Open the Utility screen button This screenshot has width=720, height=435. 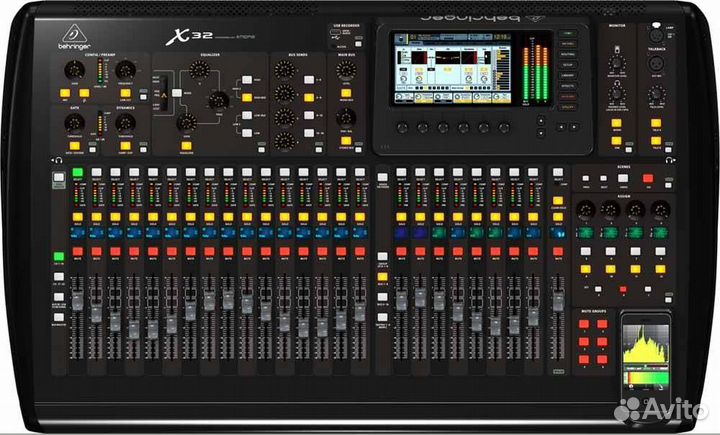[568, 107]
